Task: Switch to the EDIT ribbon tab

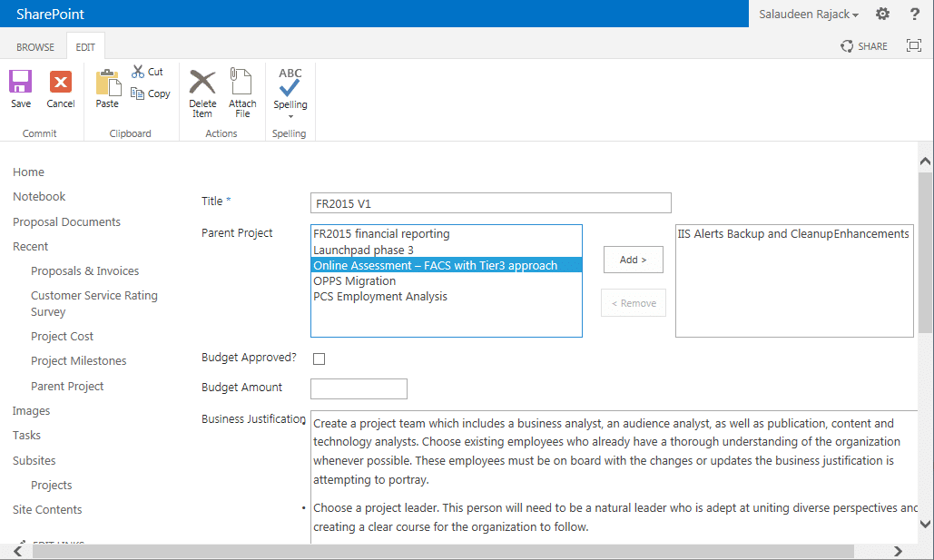Action: (x=85, y=45)
